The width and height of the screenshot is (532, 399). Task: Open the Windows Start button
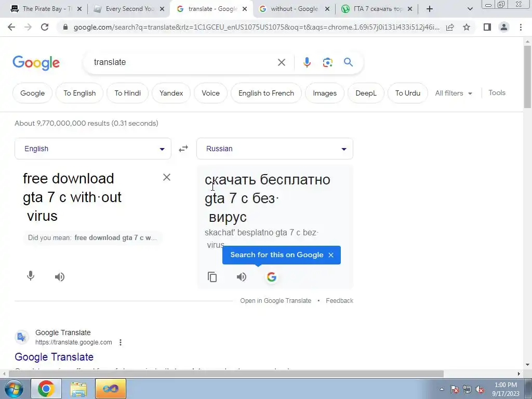point(14,389)
